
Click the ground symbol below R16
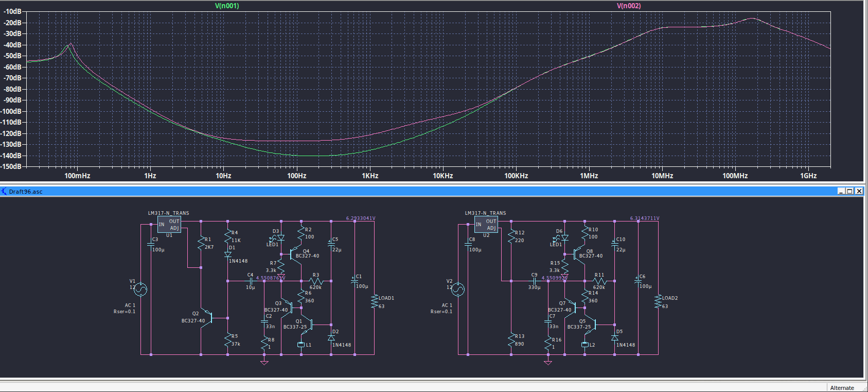click(x=548, y=363)
